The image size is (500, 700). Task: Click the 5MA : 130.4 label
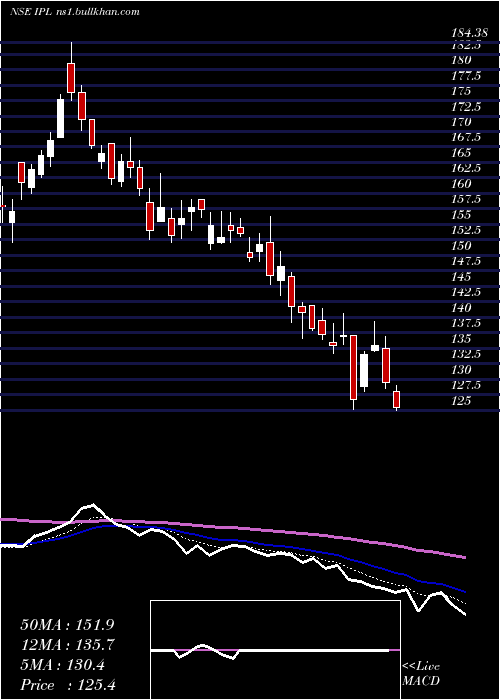[x=62, y=665]
